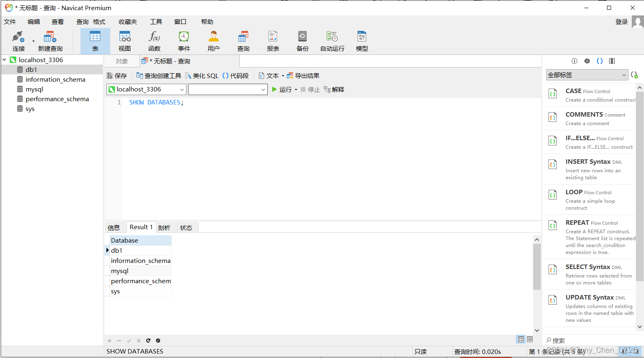The image size is (644, 358).
Task: Open the 查看 menu
Action: click(58, 22)
